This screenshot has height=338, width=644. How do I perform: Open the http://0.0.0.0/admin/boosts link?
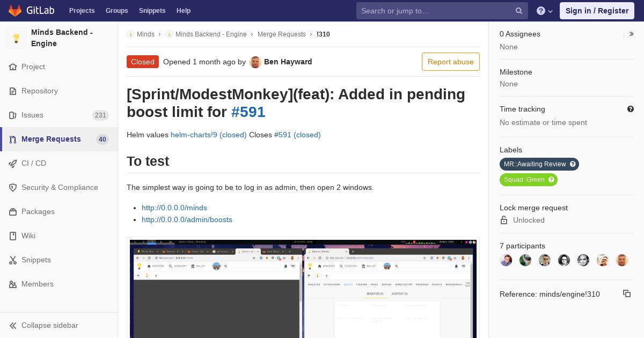187,219
